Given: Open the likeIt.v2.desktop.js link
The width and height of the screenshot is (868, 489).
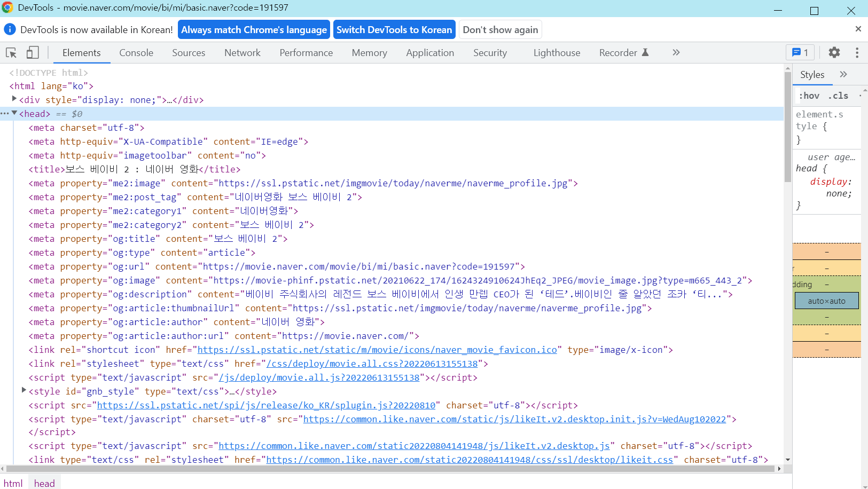Looking at the screenshot, I should [x=414, y=446].
